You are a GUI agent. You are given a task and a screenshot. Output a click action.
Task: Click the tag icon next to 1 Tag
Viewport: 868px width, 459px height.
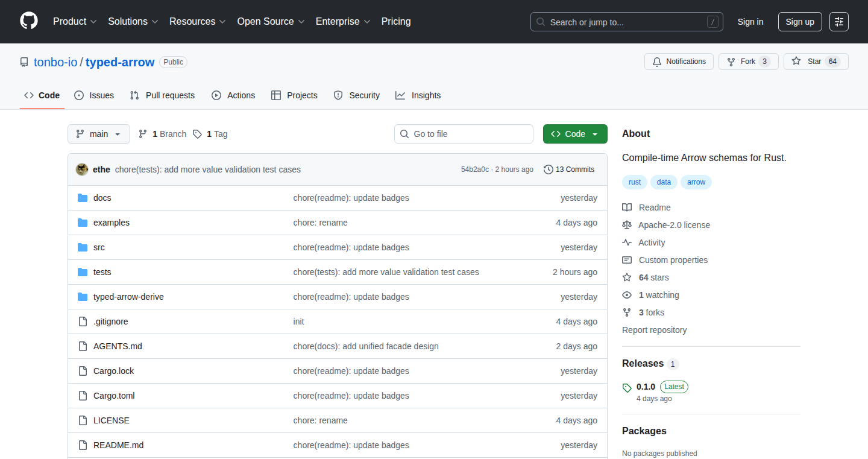coord(197,134)
